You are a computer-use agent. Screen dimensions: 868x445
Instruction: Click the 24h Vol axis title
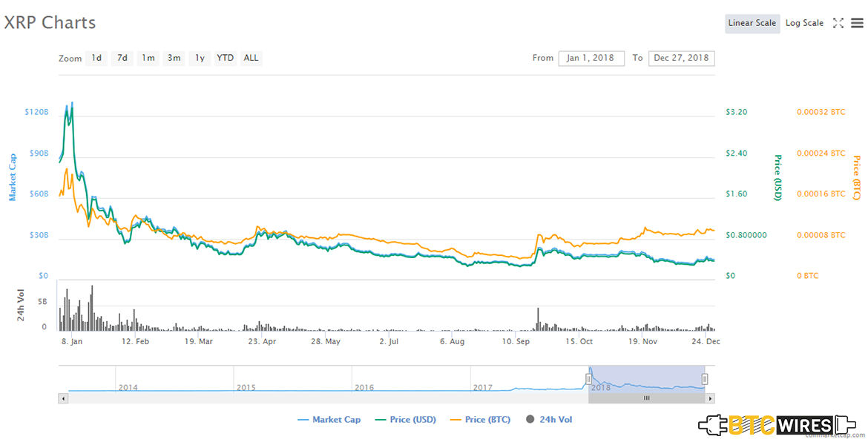21,305
